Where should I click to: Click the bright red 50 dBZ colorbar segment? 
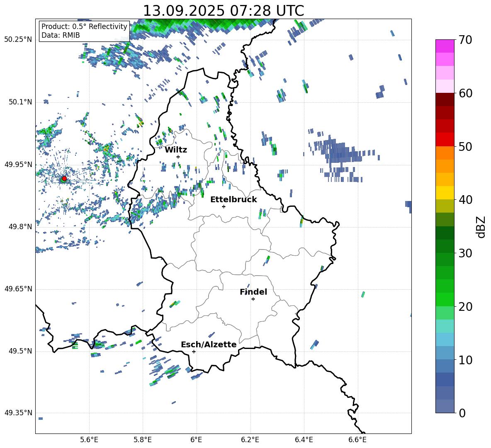pyautogui.click(x=445, y=140)
